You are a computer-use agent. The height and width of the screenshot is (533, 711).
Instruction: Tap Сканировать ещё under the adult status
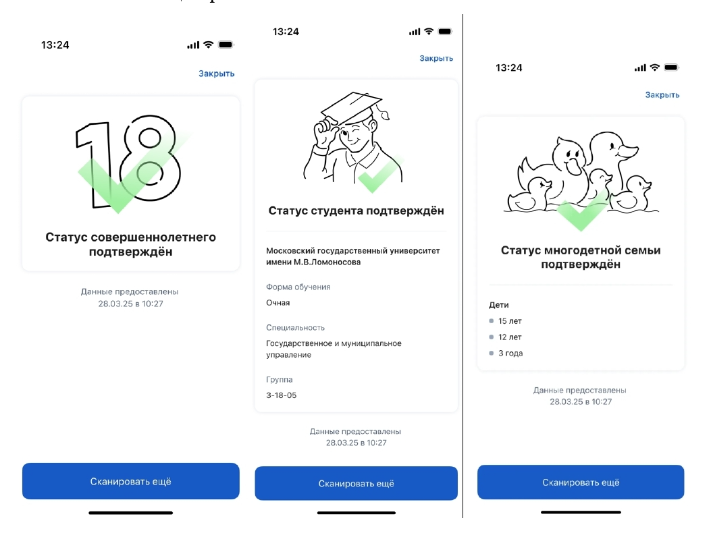coord(131,481)
